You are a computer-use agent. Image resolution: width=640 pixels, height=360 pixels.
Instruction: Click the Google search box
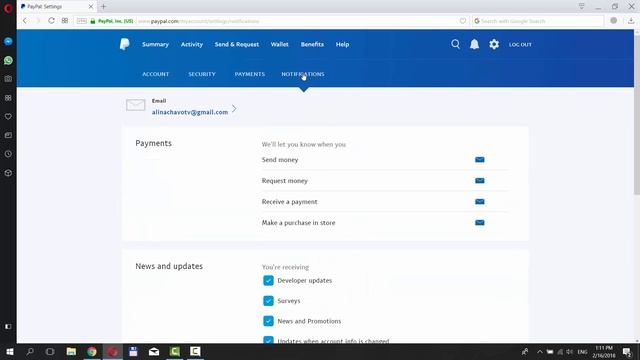pyautogui.click(x=538, y=21)
